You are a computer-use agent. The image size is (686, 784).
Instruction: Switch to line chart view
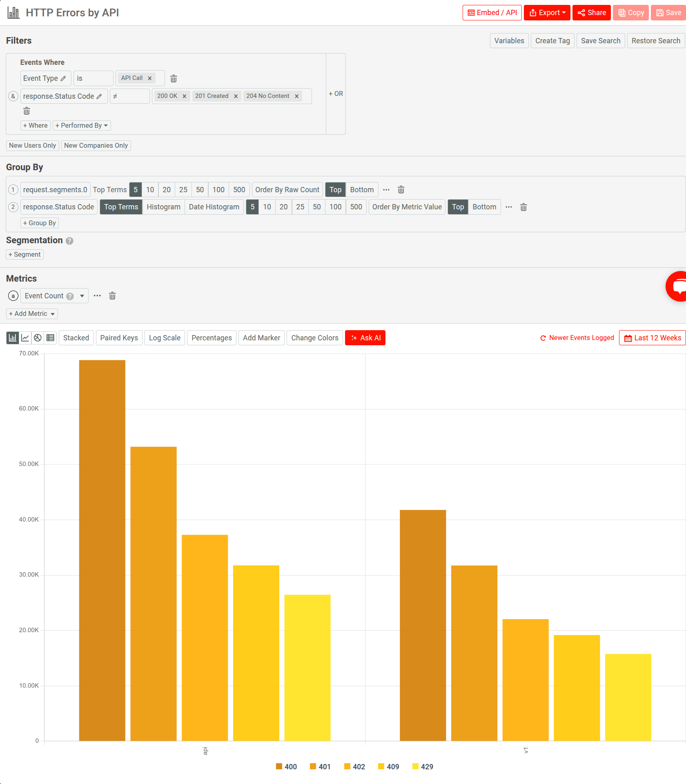coord(25,338)
